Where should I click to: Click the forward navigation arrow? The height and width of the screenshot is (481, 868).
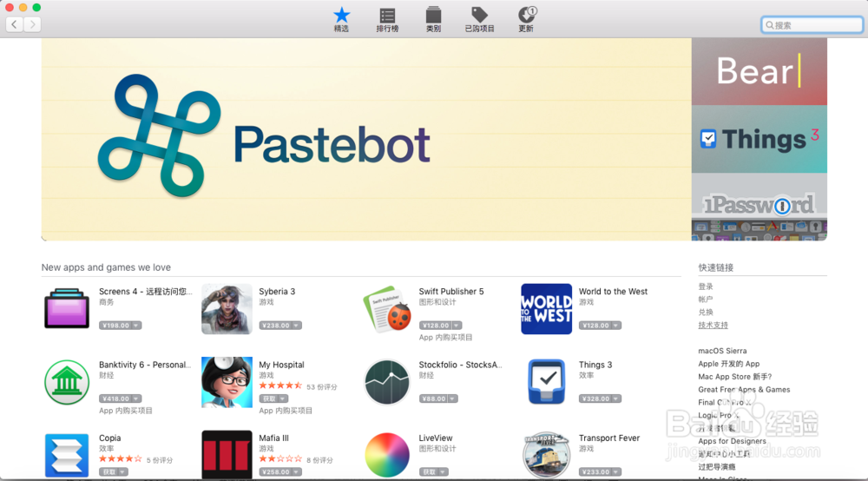coord(33,24)
